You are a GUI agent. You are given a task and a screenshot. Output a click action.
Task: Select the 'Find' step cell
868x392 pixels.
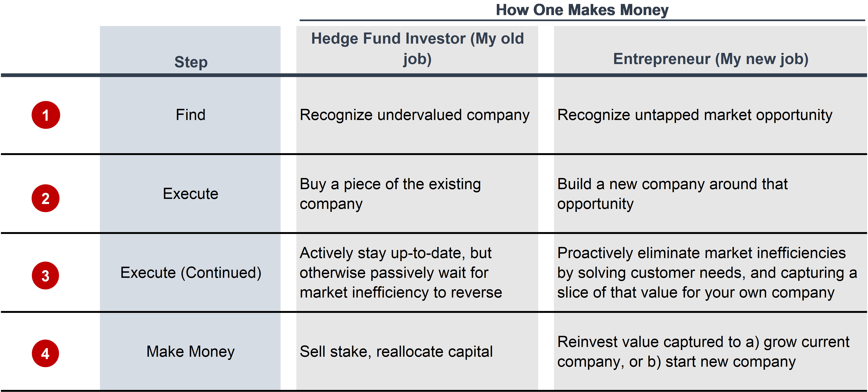190,115
